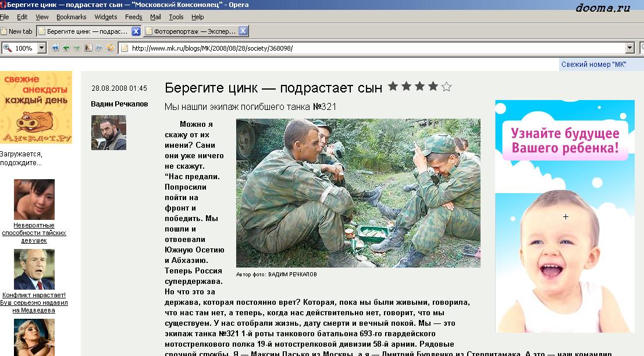Open the 100% zoom dropdown

[x=42, y=48]
